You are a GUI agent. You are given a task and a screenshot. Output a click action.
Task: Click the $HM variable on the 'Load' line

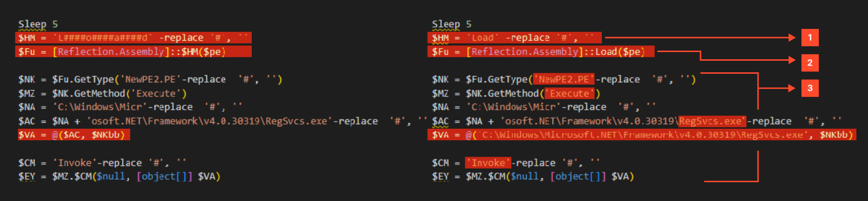click(x=440, y=38)
